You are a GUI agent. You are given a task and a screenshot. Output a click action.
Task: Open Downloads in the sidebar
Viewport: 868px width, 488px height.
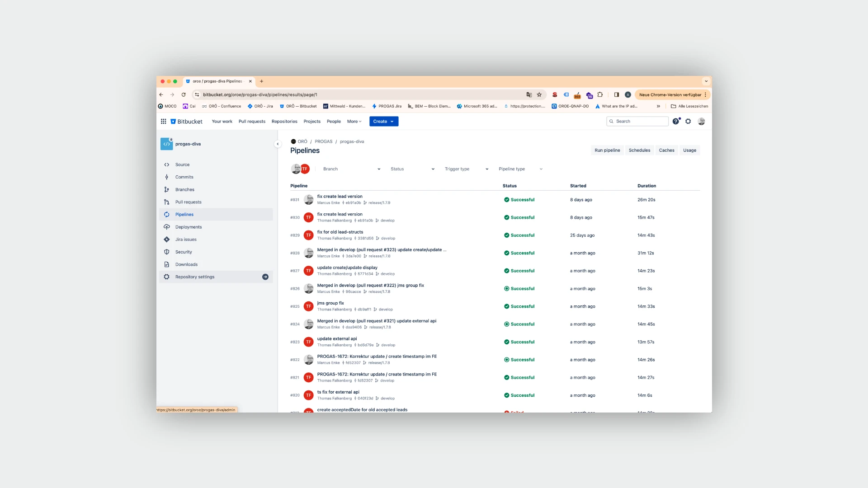pos(186,264)
